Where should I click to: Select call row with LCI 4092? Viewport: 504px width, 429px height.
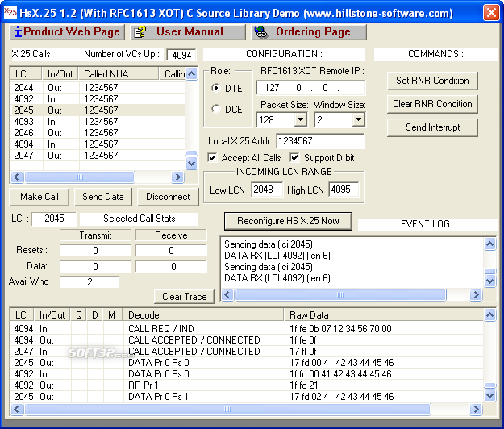pyautogui.click(x=98, y=98)
